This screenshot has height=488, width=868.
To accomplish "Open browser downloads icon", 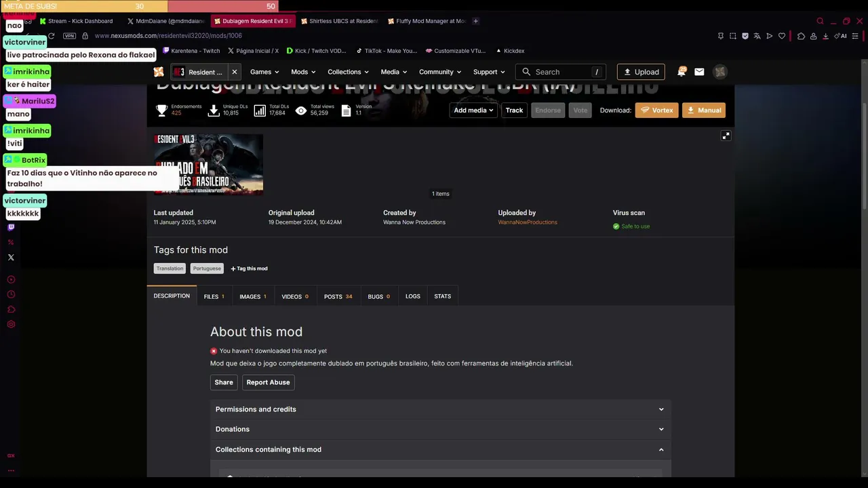I will point(825,36).
